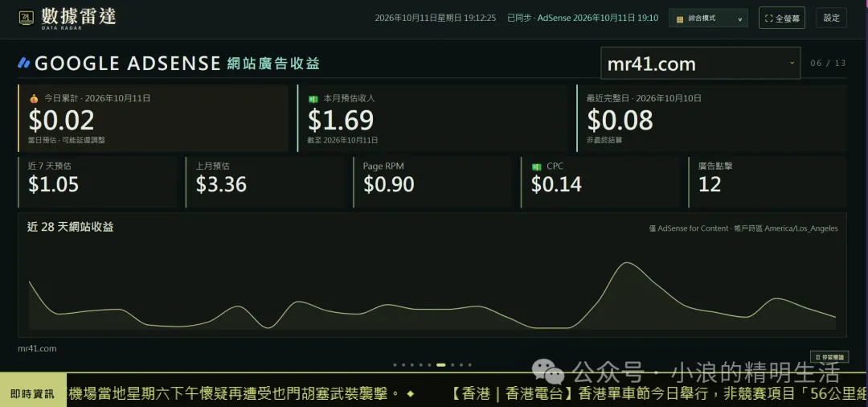Open the 綜合模式 display mode dropdown
868x407 pixels.
[708, 18]
